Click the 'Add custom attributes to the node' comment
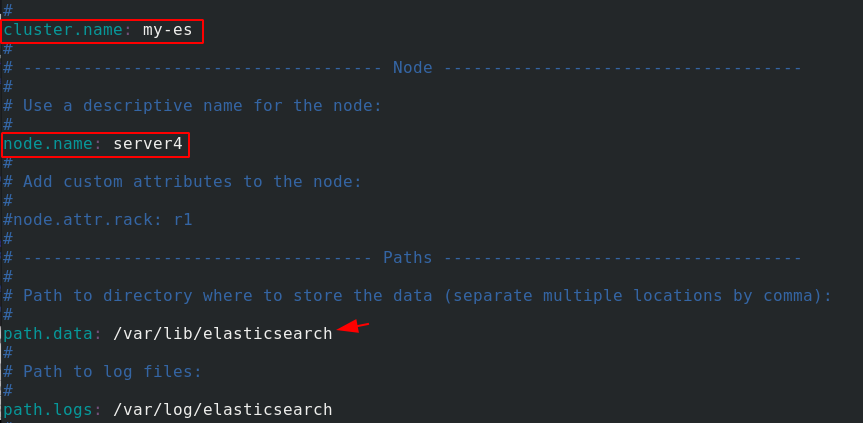 pos(182,182)
